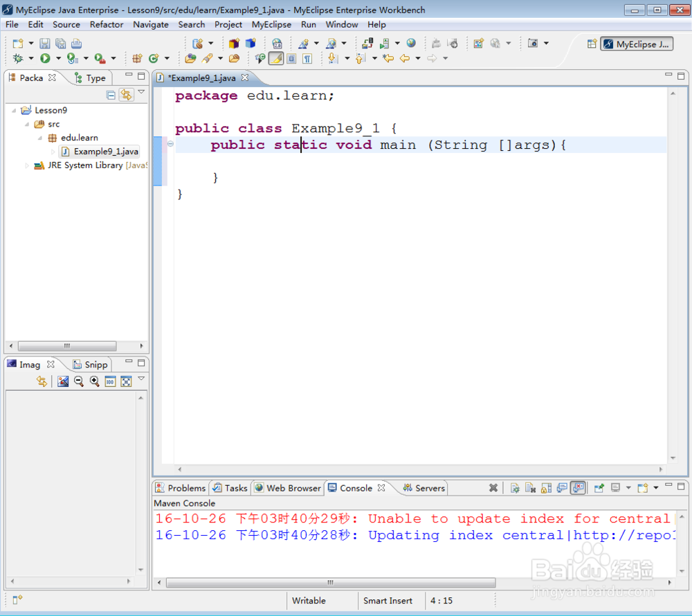
Task: Click the Run Last Tool history icon
Action: 72,58
